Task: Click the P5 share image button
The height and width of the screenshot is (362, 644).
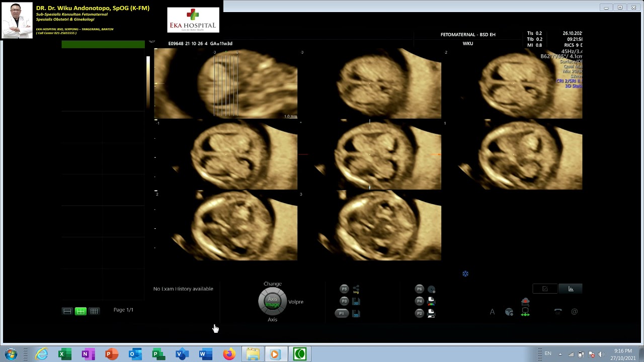Action: [344, 289]
